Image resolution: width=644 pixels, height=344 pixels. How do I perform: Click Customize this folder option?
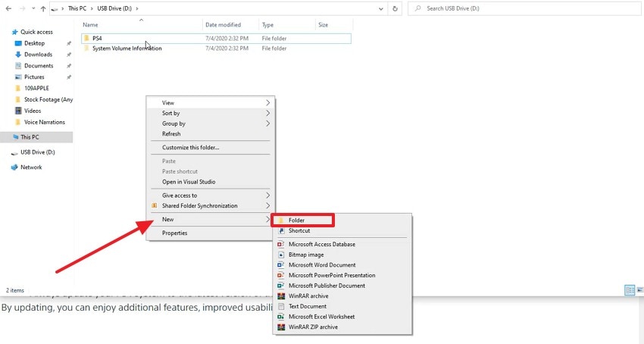(x=191, y=148)
